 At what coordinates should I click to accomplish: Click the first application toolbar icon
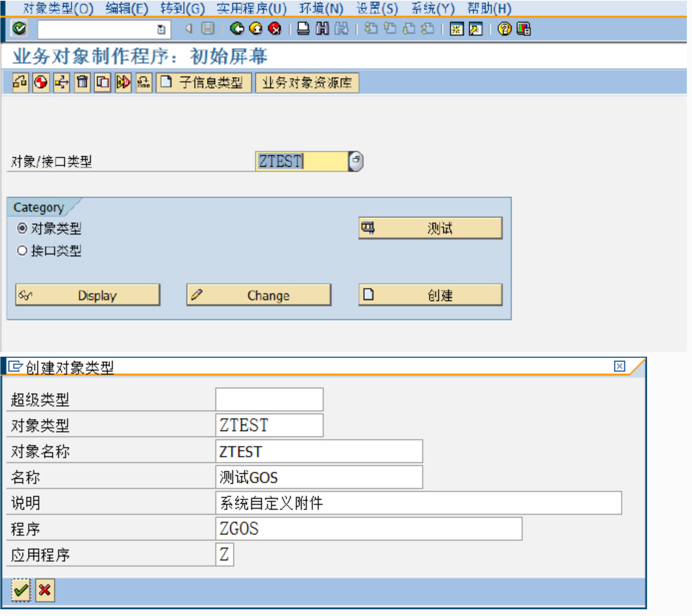coord(20,82)
